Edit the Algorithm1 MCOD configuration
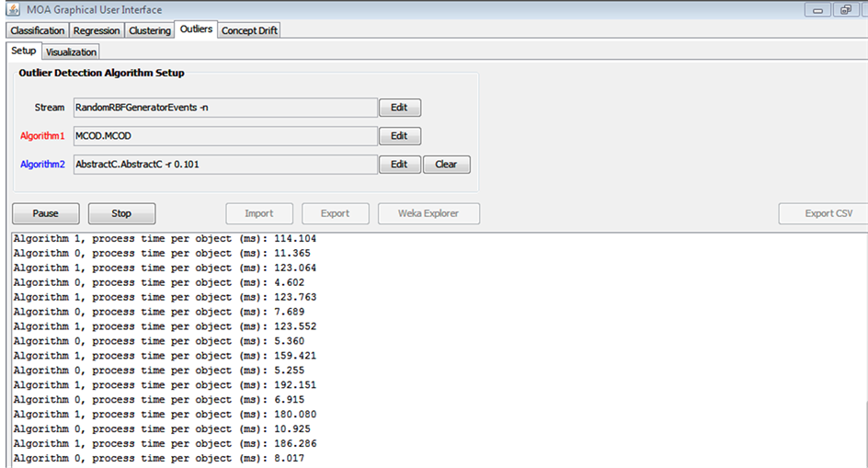The width and height of the screenshot is (868, 468). pos(399,136)
